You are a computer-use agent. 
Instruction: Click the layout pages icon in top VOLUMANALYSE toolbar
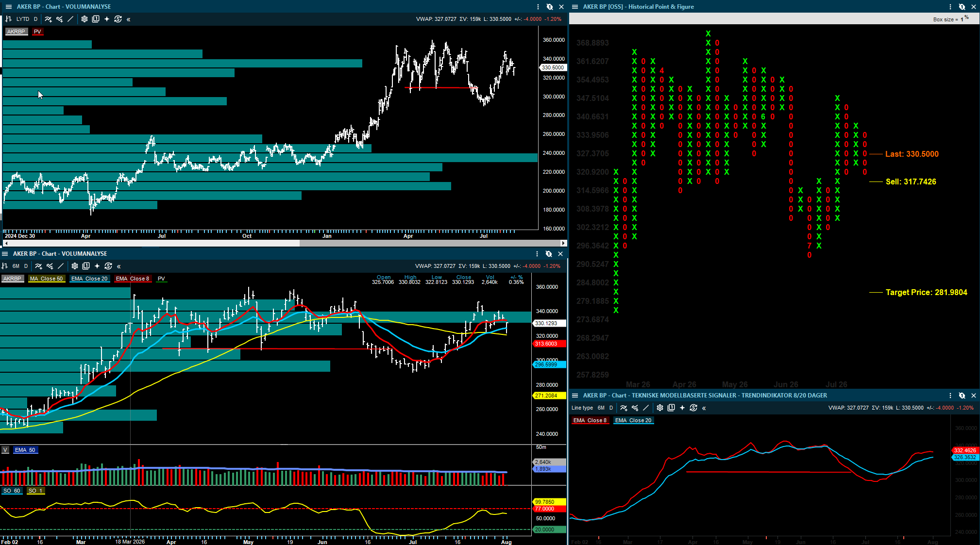pos(96,19)
